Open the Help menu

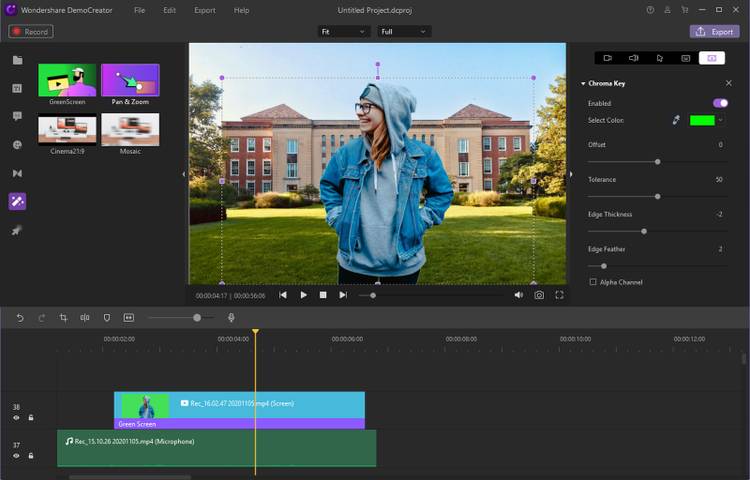pos(242,10)
